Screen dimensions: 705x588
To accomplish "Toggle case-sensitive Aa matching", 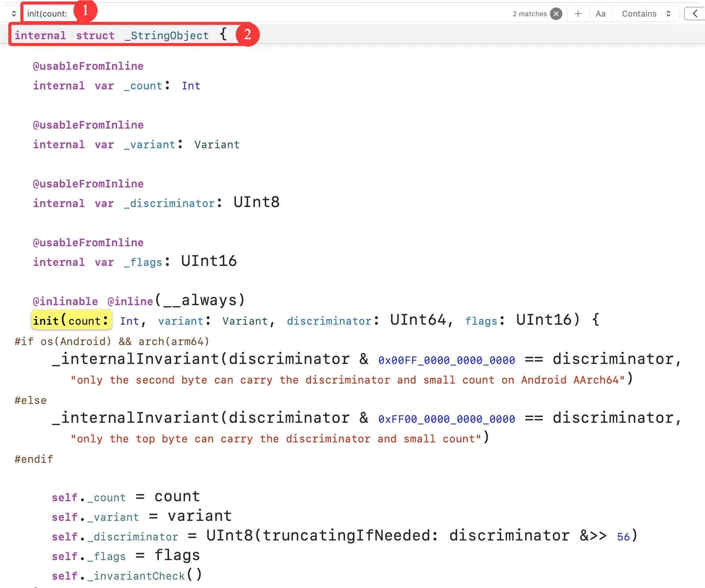I will click(x=600, y=14).
